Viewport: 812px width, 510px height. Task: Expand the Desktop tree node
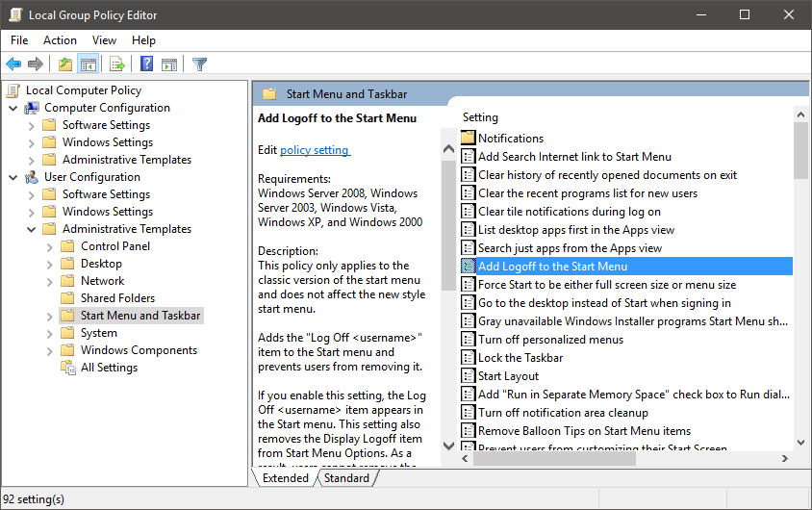pyautogui.click(x=50, y=265)
